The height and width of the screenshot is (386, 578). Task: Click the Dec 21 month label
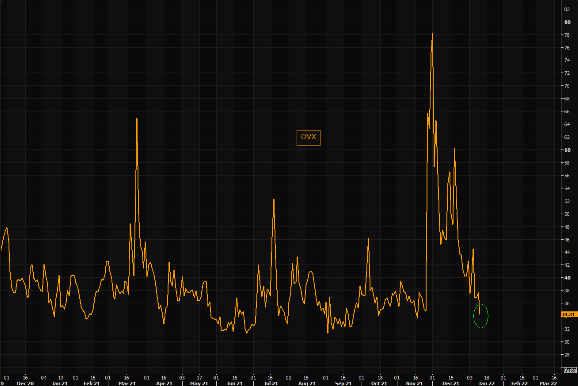pos(450,383)
